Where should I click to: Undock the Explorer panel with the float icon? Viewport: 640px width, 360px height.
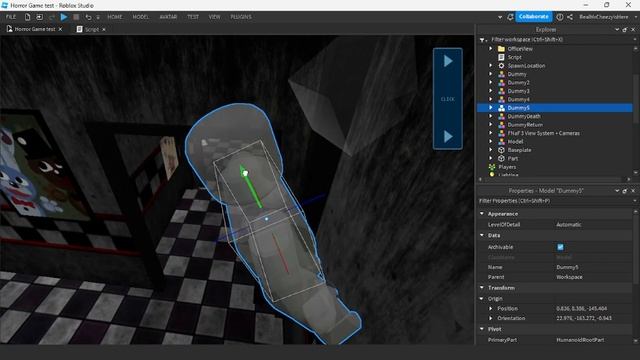(x=625, y=30)
